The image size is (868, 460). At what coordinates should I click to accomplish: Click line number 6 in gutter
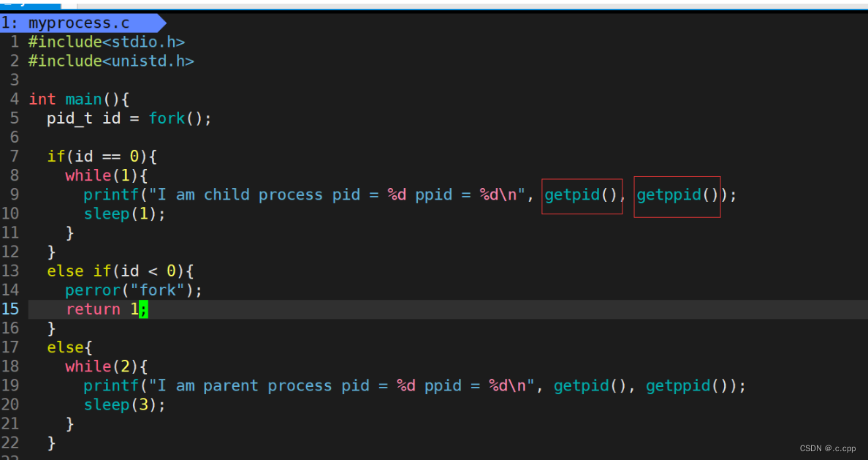15,137
